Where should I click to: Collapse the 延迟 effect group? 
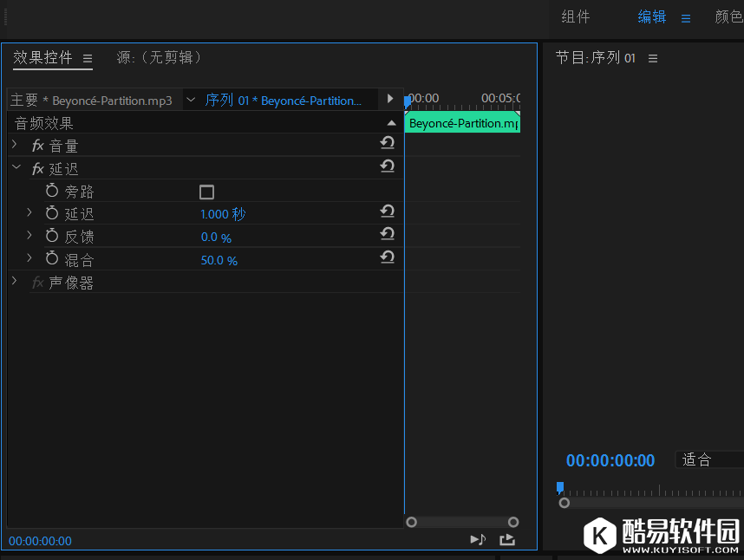16,168
